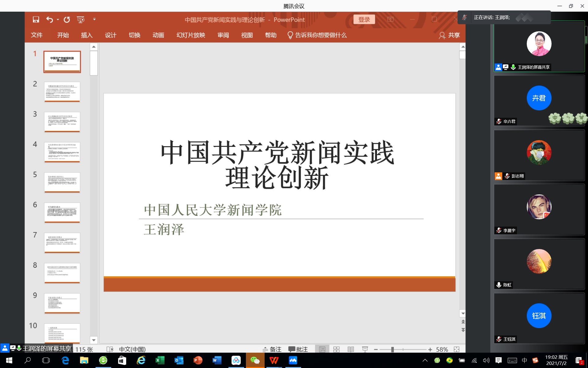Viewport: 588px width, 368px height.
Task: Click the zoom in plus button
Action: [x=430, y=349]
